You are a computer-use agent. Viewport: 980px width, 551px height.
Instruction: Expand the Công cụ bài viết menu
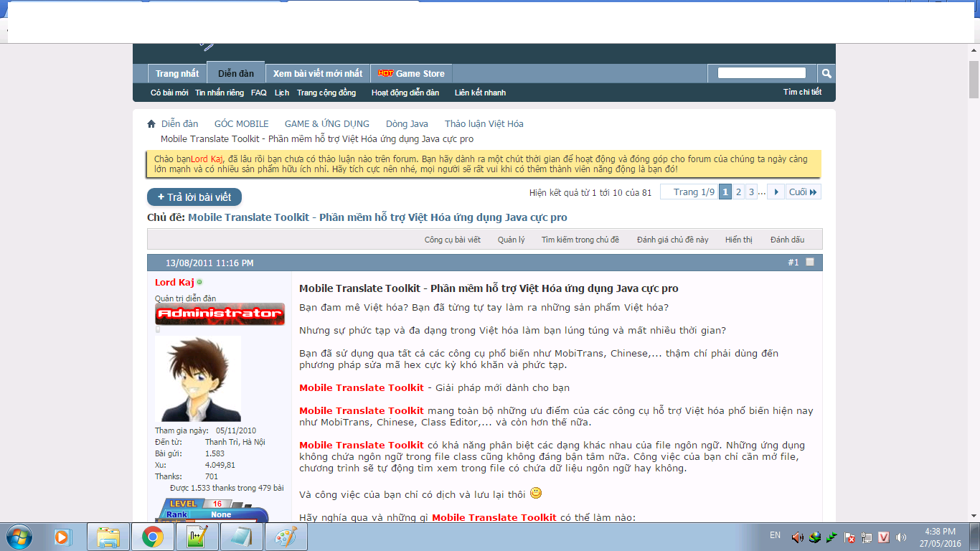[x=452, y=240]
